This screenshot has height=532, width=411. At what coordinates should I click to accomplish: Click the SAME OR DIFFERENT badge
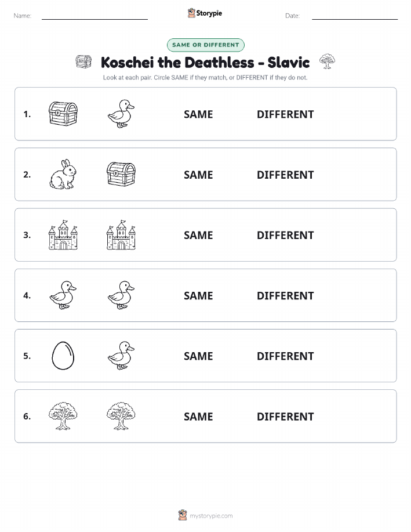[205, 45]
